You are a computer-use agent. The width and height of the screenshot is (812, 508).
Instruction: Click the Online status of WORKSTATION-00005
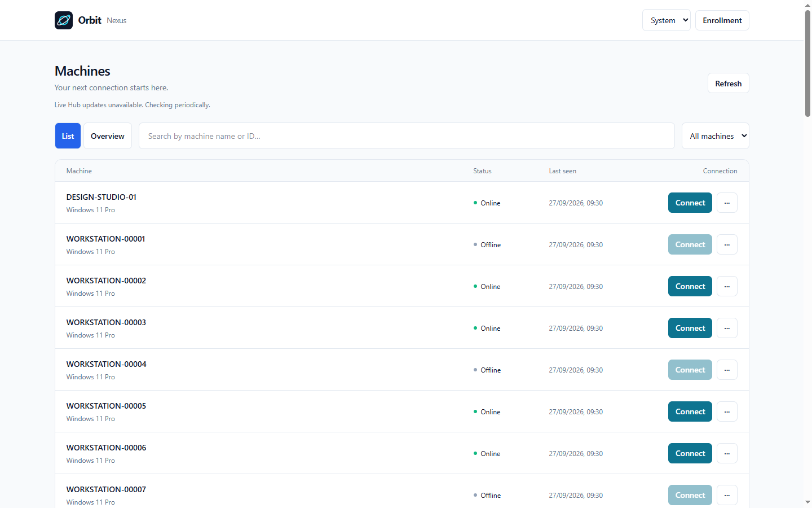[x=487, y=412]
